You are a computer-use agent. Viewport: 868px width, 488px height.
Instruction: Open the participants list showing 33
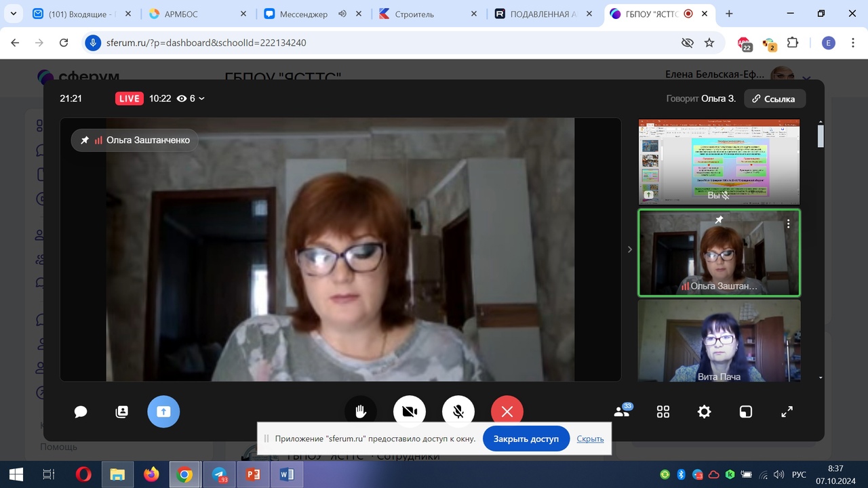click(622, 411)
